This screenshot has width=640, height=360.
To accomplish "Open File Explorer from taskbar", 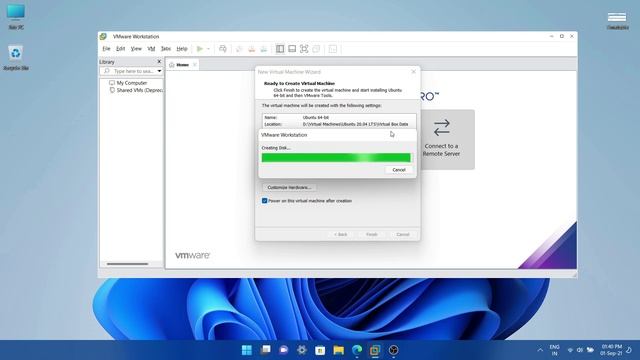I will tap(338, 350).
